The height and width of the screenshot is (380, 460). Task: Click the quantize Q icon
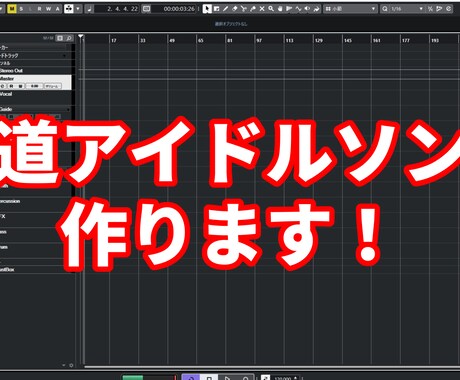pyautogui.click(x=385, y=9)
